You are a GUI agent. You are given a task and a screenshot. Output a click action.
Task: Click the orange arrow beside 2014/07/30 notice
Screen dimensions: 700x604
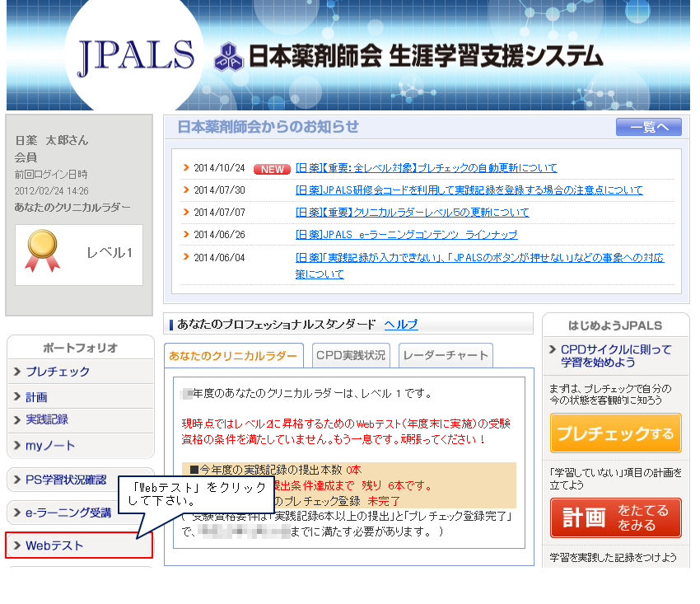(186, 190)
